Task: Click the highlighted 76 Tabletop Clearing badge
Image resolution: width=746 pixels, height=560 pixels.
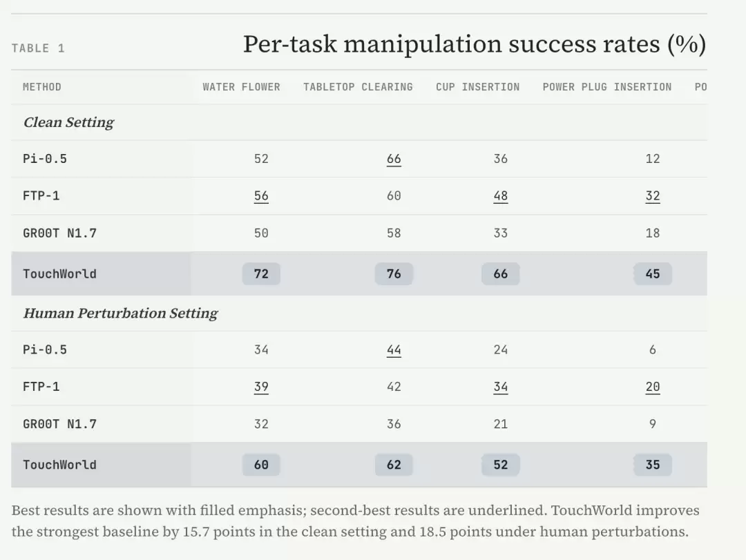Action: pos(394,273)
